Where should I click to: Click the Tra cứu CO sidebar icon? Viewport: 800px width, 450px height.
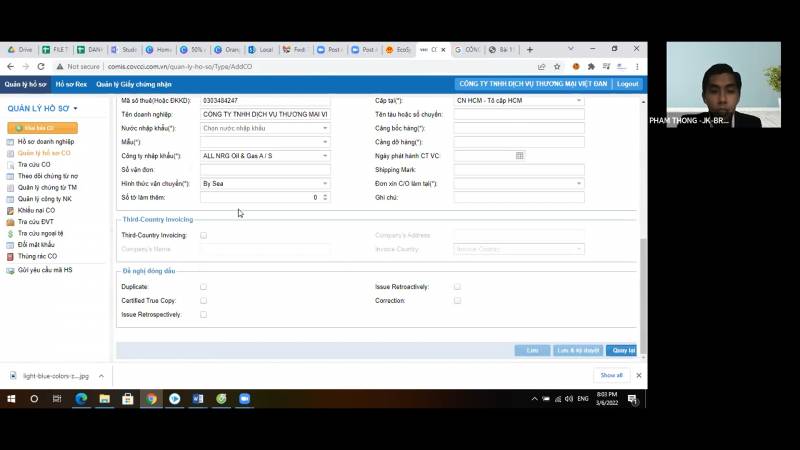pyautogui.click(x=10, y=164)
